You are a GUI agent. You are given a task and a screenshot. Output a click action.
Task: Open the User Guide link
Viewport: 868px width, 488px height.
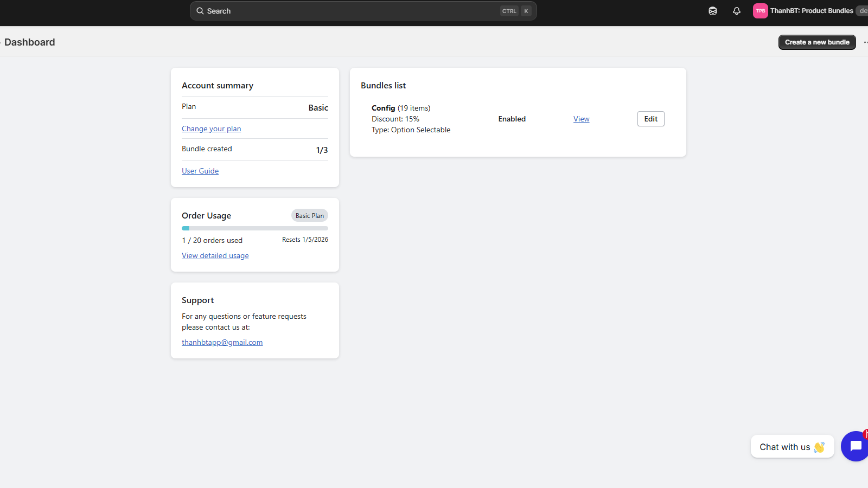tap(200, 171)
